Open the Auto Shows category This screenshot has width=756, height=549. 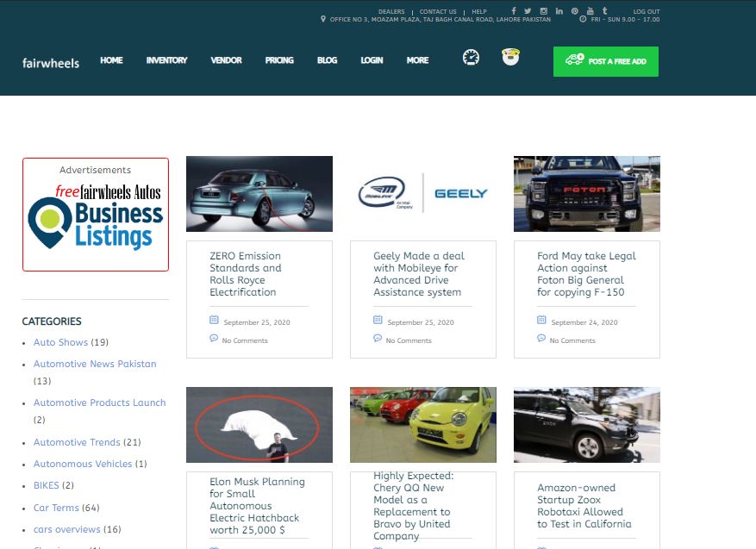[x=60, y=342]
